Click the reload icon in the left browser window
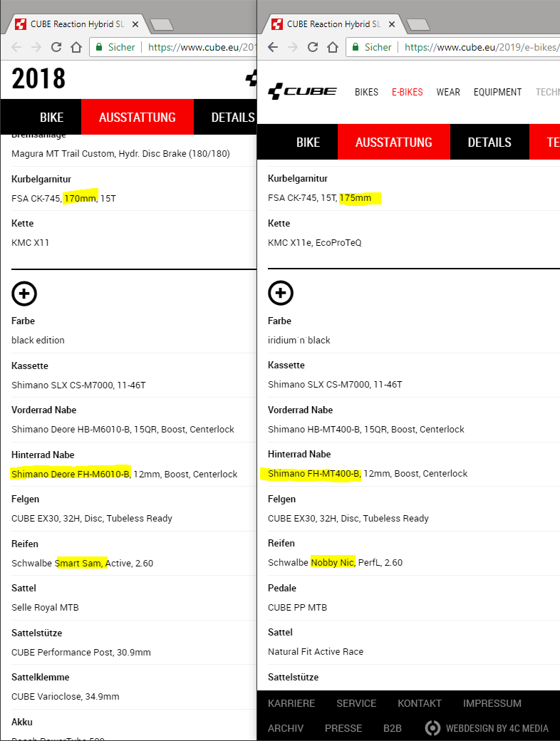560x741 pixels. (x=56, y=47)
